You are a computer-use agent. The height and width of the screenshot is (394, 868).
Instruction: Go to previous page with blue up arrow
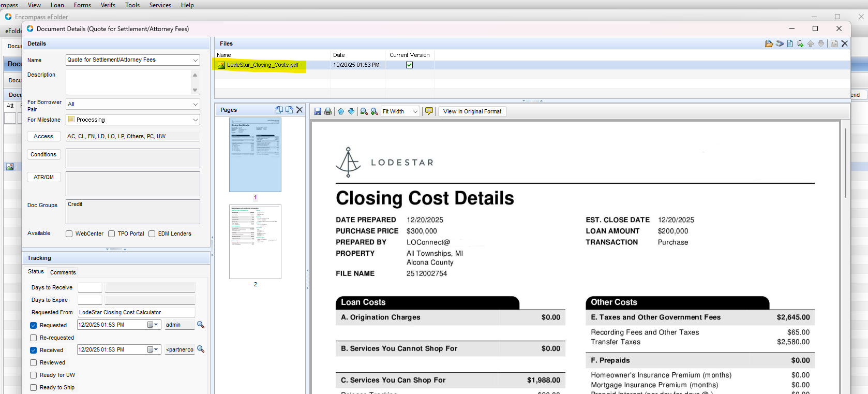[341, 111]
